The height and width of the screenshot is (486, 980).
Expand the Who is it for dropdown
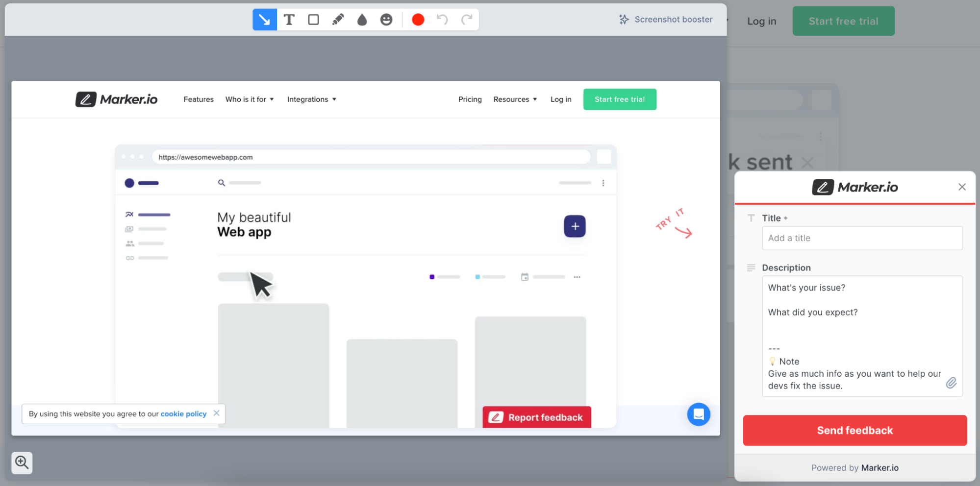coord(250,99)
